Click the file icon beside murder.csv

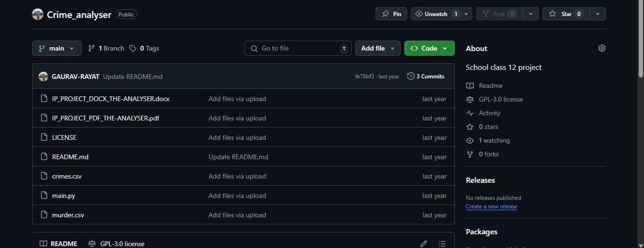pos(44,215)
